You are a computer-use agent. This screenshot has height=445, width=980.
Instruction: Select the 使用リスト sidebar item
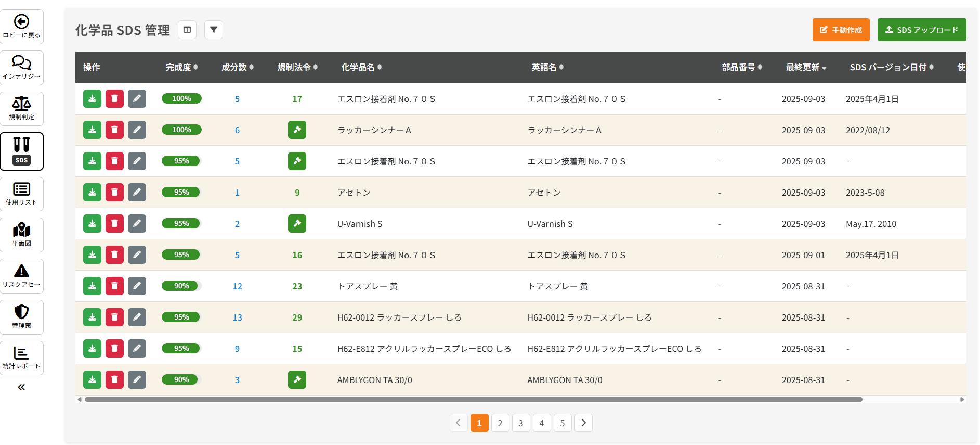point(21,194)
